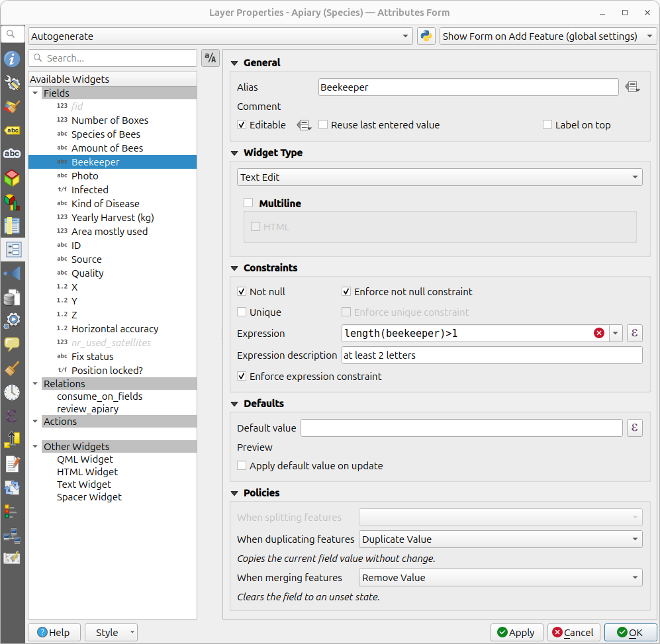660x644 pixels.
Task: Click the Apply button
Action: point(516,632)
